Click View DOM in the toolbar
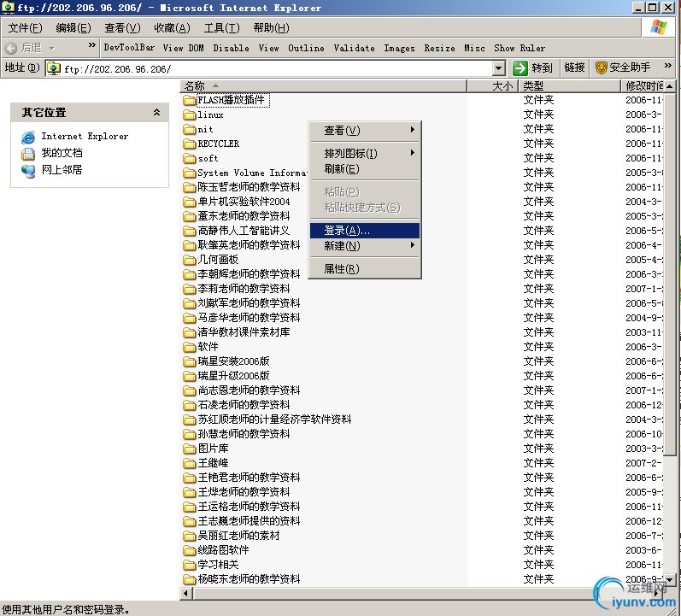 click(x=183, y=48)
